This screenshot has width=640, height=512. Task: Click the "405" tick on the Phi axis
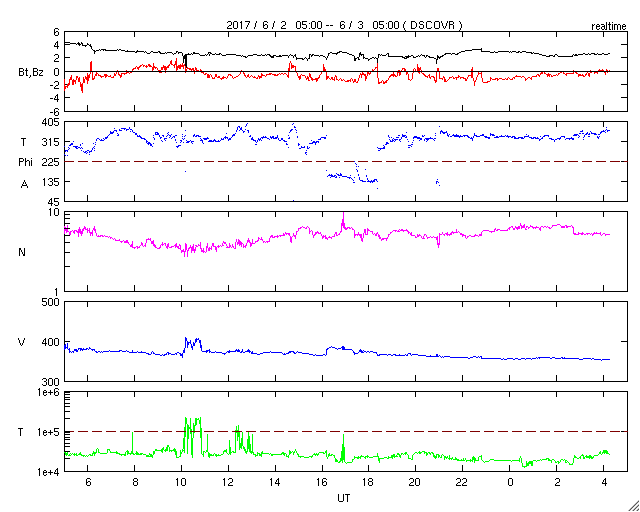pyautogui.click(x=51, y=122)
